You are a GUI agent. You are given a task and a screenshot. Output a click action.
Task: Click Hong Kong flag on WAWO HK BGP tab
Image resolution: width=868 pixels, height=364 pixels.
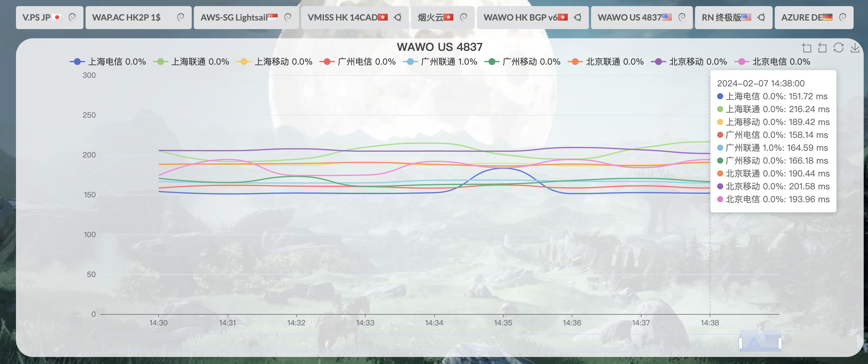click(x=563, y=17)
